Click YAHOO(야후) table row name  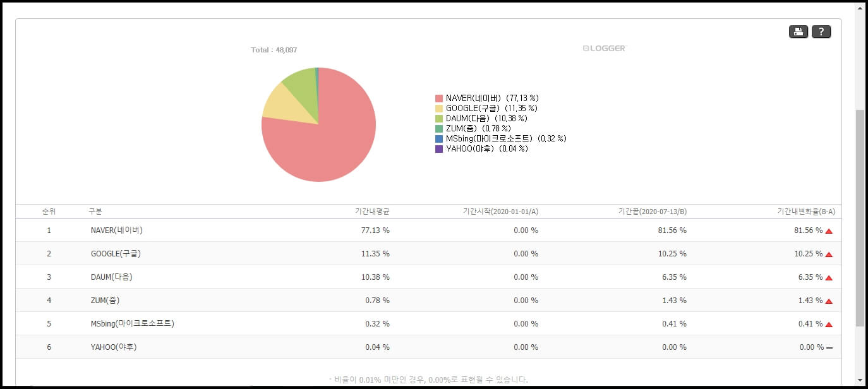click(x=114, y=347)
